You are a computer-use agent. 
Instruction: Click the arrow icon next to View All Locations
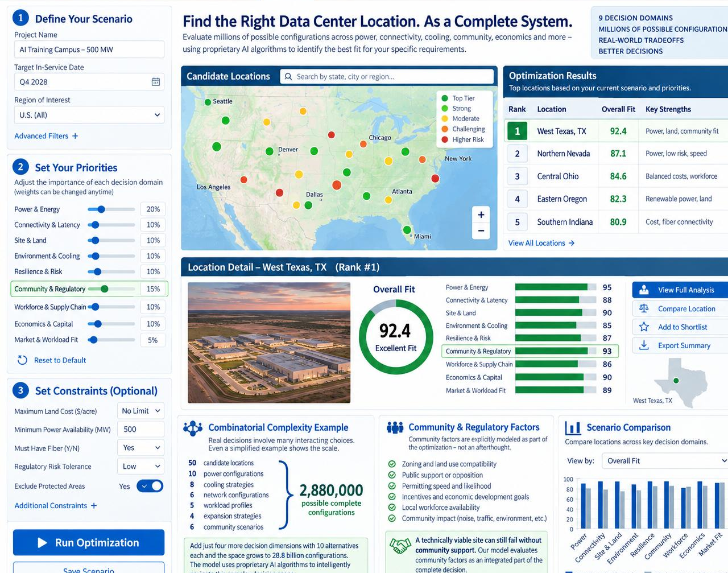coord(572,243)
